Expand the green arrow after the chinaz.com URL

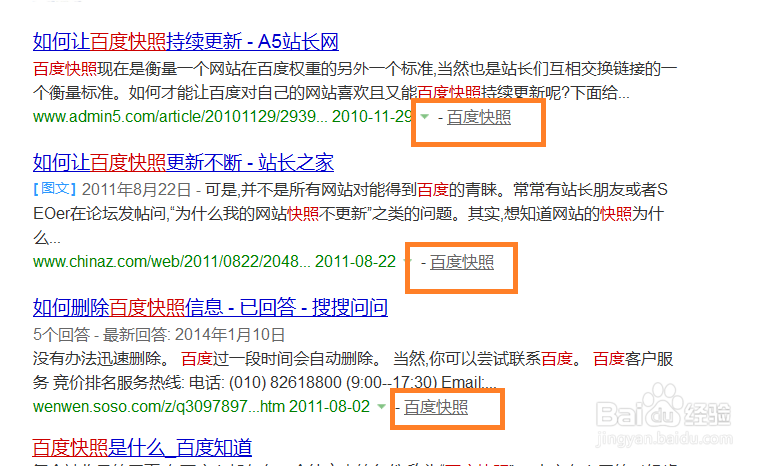pyautogui.click(x=408, y=261)
